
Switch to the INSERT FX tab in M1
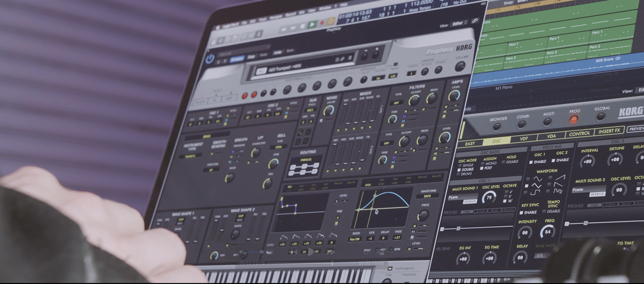click(x=609, y=131)
